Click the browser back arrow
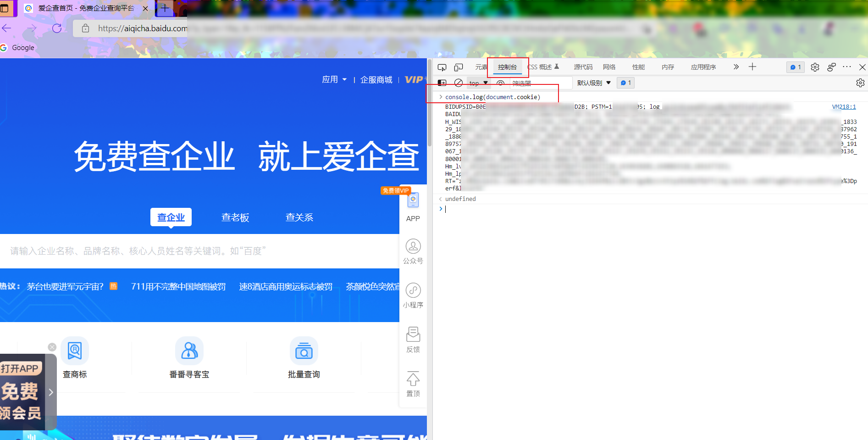The height and width of the screenshot is (440, 868). click(7, 28)
